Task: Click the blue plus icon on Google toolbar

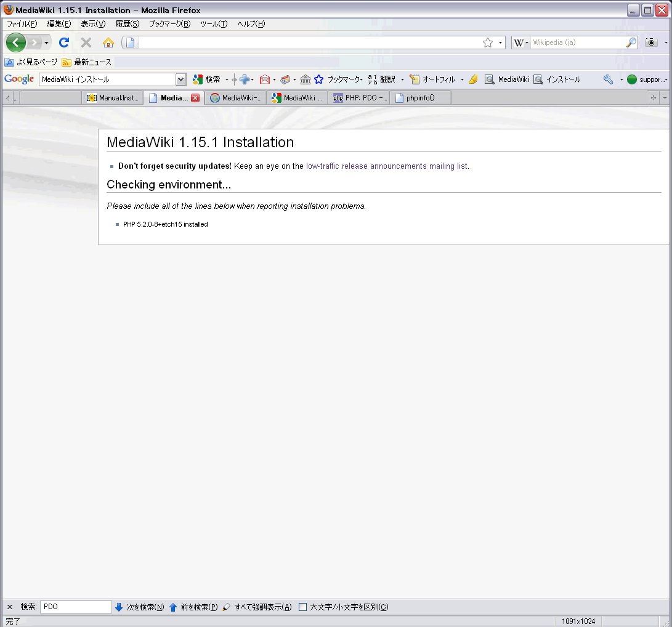Action: [x=245, y=79]
